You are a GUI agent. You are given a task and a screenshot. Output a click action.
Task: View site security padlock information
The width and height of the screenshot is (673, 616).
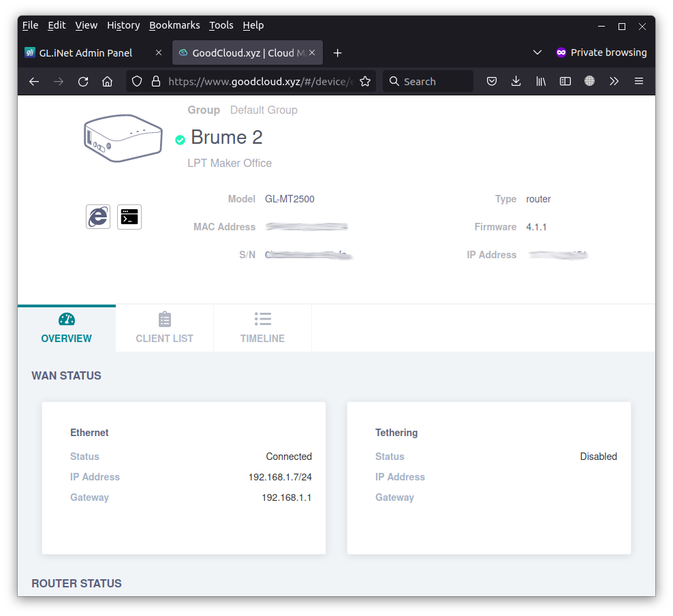[156, 82]
